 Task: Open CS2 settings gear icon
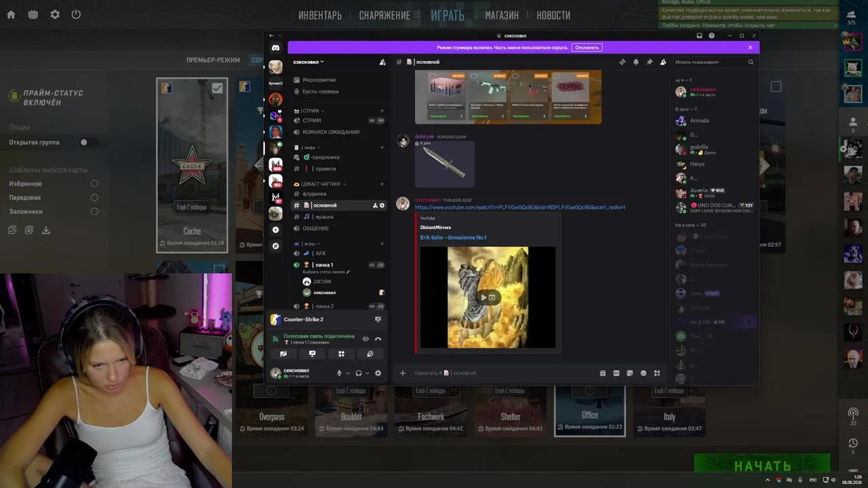[55, 14]
